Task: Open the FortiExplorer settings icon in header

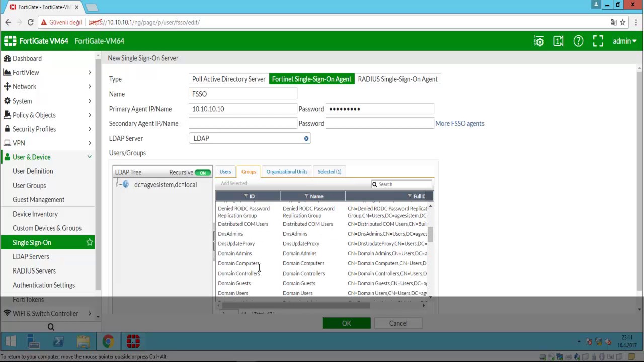Action: [x=539, y=41]
